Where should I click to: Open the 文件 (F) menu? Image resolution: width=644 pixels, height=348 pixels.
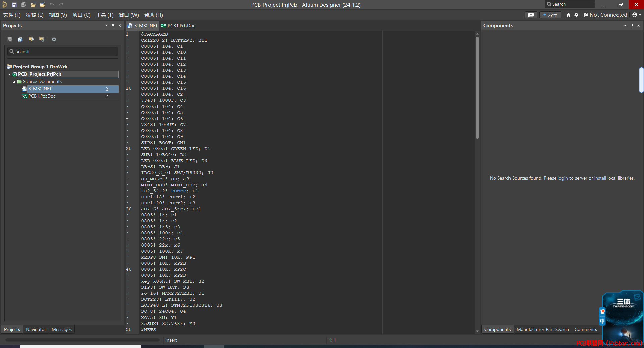[x=12, y=15]
